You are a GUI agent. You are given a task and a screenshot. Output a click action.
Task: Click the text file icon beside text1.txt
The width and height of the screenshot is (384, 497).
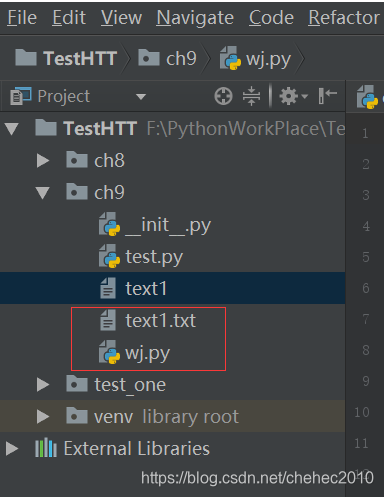pos(108,320)
